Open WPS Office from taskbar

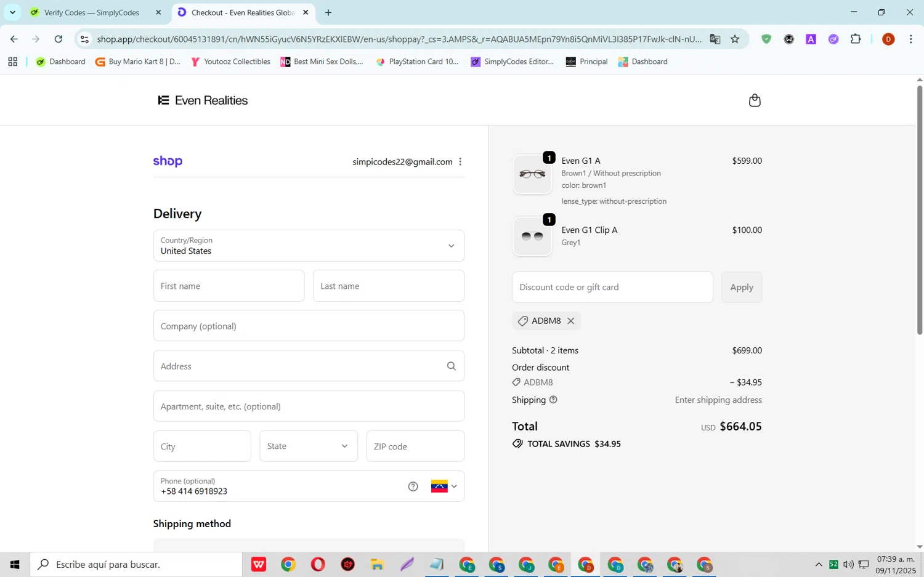point(259,564)
